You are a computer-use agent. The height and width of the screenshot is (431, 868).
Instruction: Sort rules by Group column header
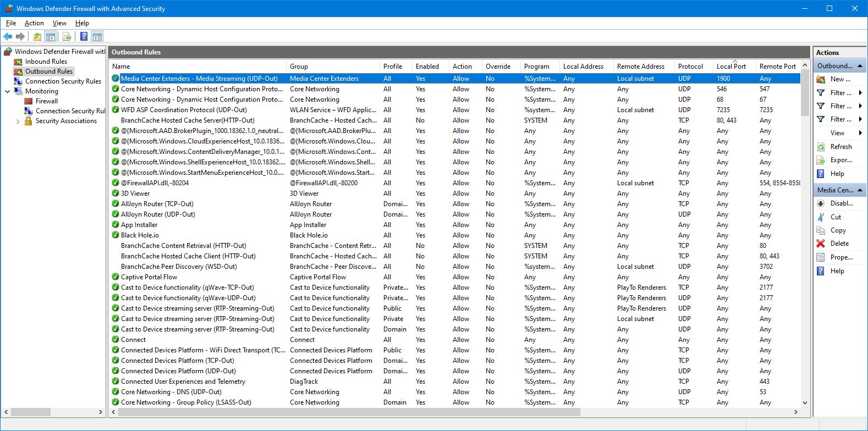coord(333,67)
